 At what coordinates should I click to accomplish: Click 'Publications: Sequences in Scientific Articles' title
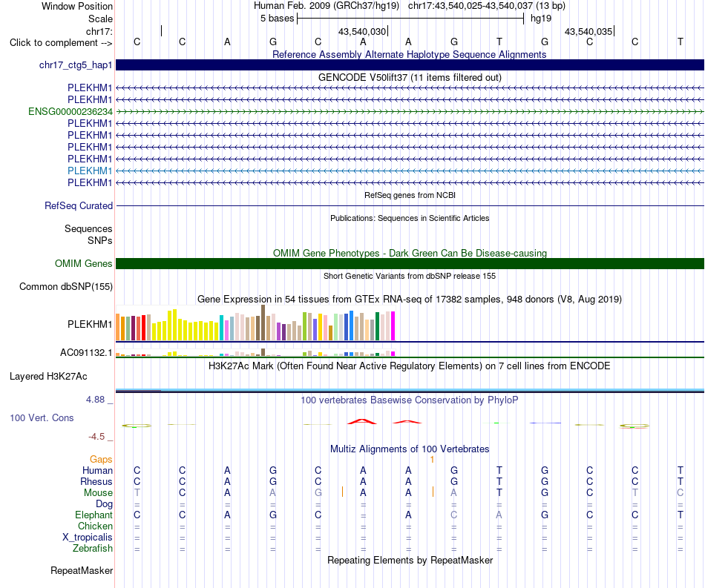410,218
